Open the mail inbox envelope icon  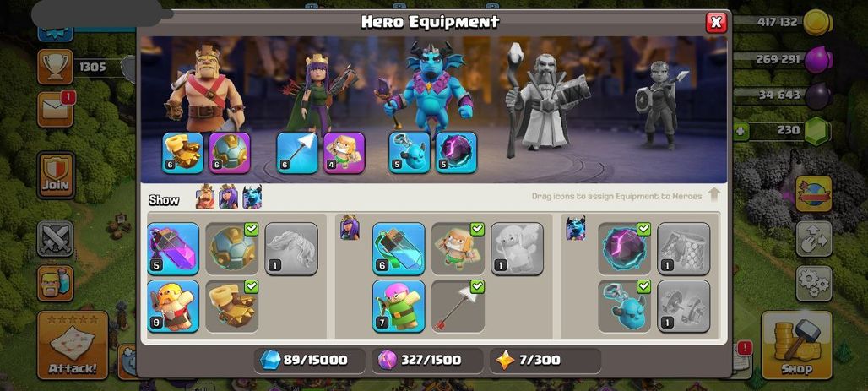pos(56,109)
